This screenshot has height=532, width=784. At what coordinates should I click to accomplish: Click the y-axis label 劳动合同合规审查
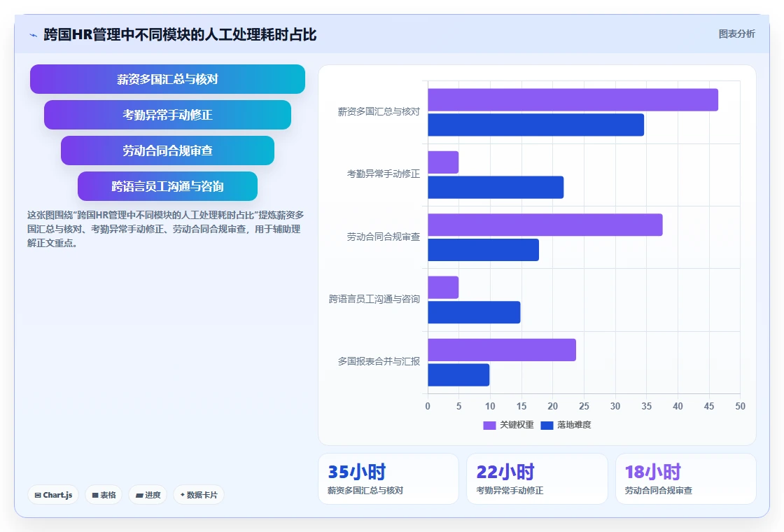(384, 237)
